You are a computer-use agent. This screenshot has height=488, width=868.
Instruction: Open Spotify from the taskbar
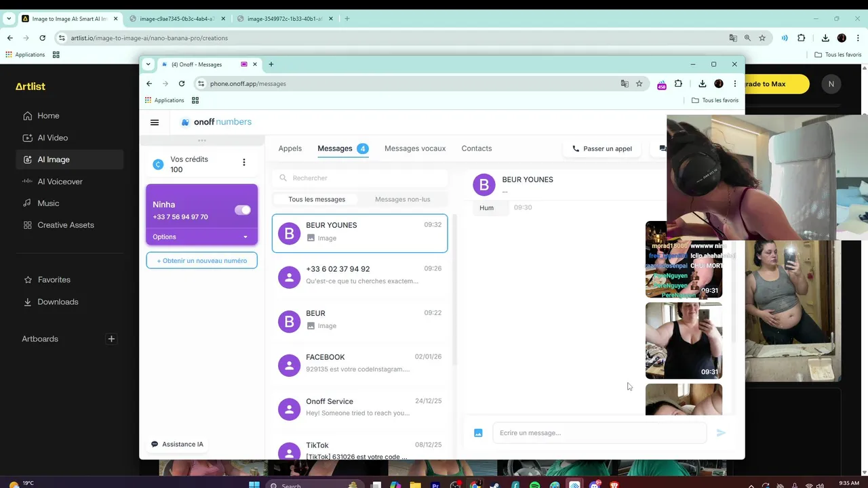(x=534, y=485)
